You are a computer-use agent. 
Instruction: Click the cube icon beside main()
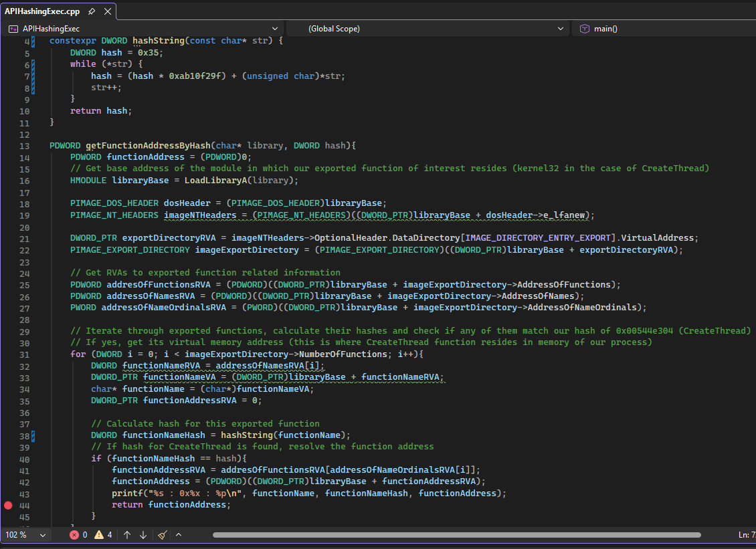[584, 29]
